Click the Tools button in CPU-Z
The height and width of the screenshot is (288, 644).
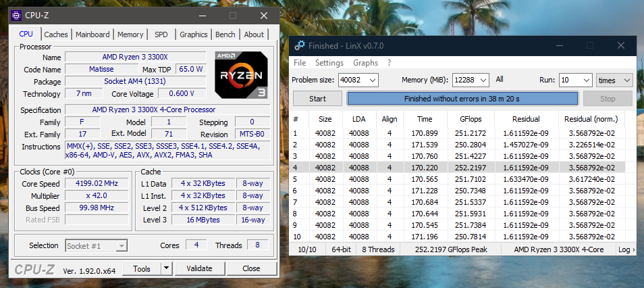point(142,268)
